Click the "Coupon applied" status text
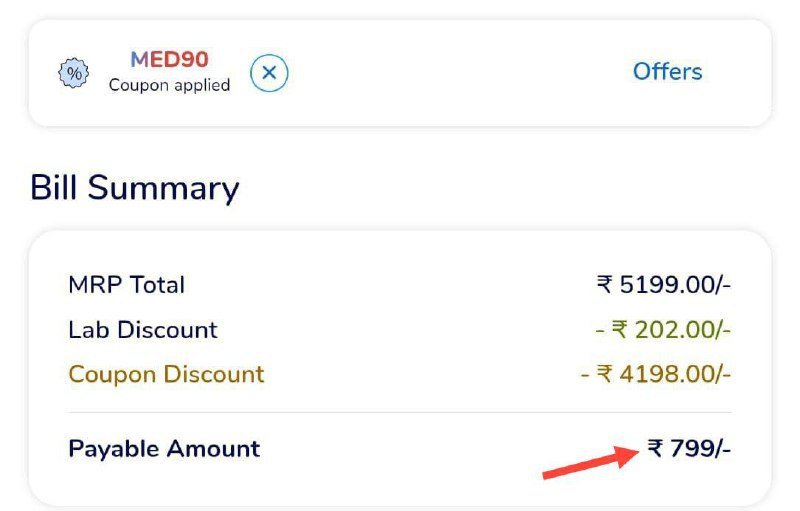800x511 pixels. 169,86
